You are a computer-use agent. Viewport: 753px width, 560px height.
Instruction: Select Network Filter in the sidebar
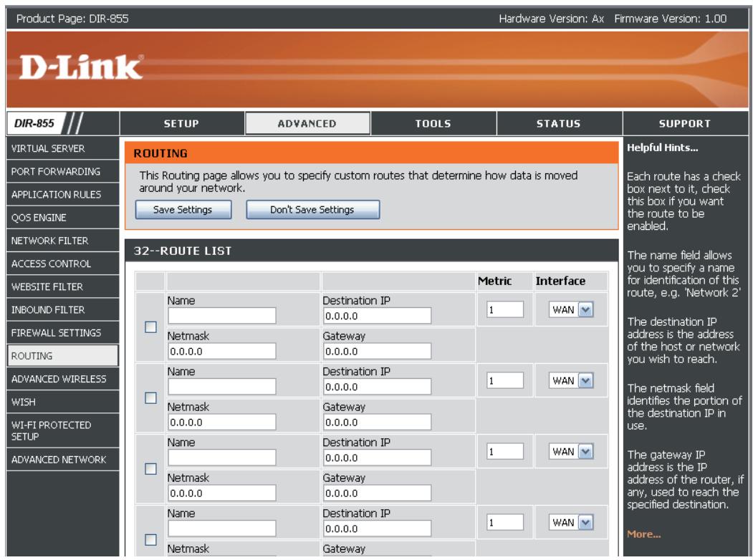click(63, 241)
